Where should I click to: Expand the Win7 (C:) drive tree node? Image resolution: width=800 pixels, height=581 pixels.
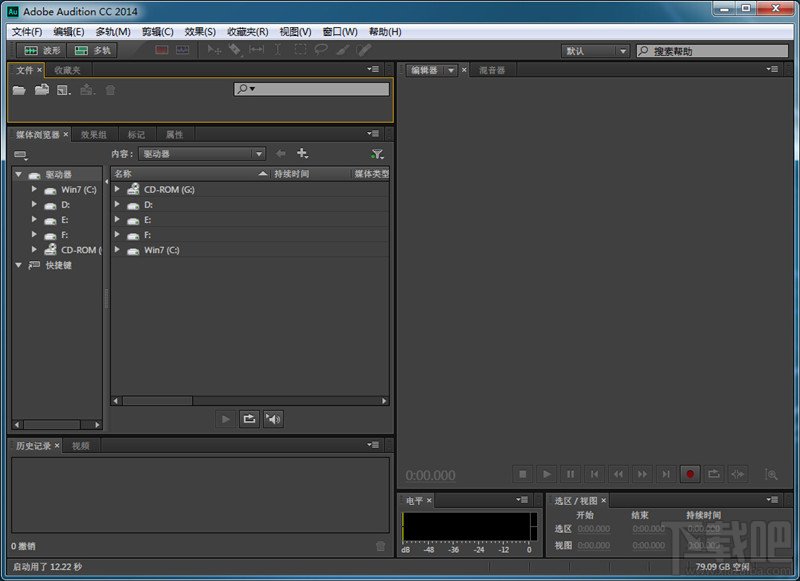point(34,189)
